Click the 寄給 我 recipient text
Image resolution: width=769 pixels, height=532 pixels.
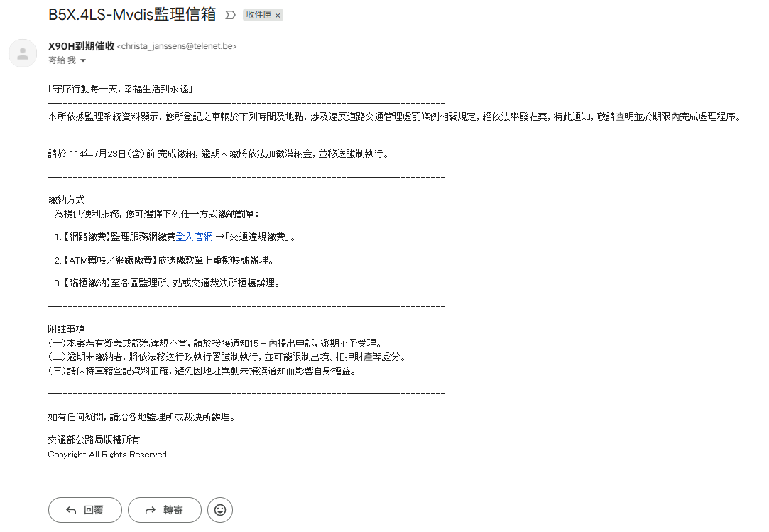pyautogui.click(x=62, y=61)
